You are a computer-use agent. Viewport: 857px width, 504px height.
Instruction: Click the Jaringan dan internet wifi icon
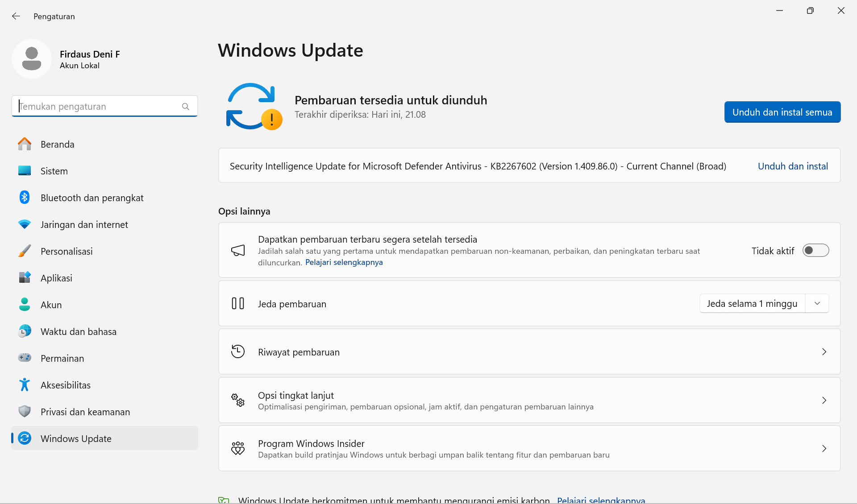(x=25, y=224)
